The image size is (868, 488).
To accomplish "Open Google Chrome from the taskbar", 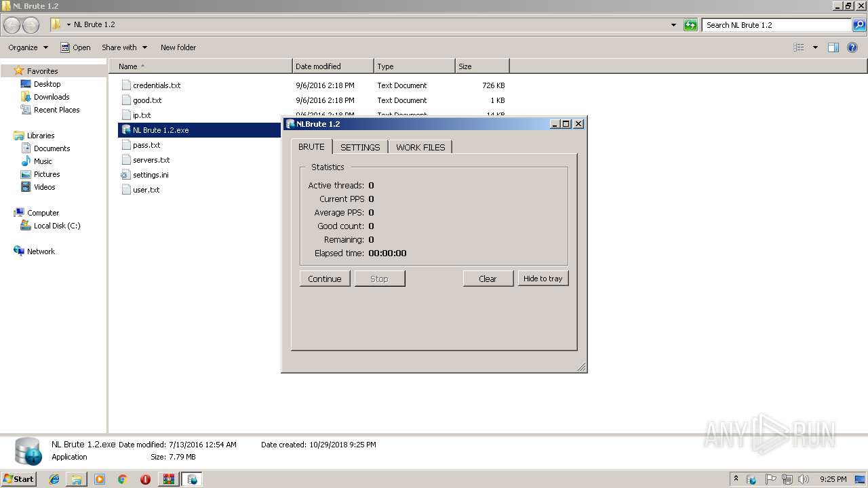I will point(122,479).
